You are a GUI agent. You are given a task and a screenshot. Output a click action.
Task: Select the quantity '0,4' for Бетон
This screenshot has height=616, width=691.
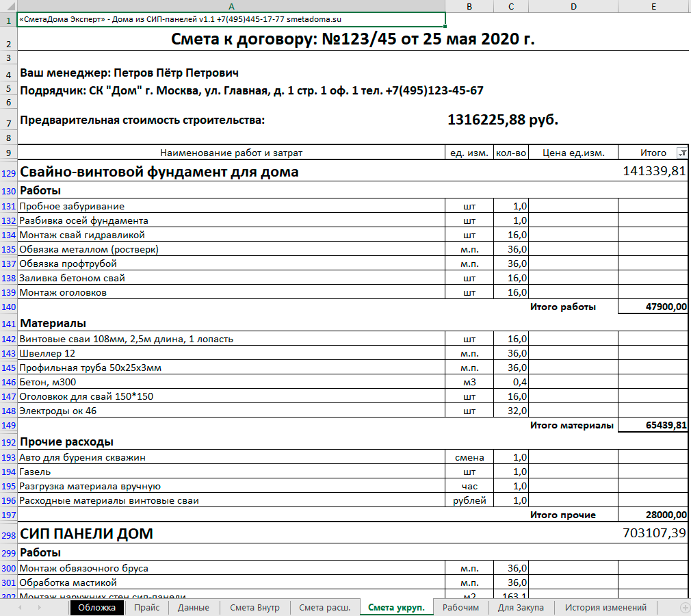511,383
